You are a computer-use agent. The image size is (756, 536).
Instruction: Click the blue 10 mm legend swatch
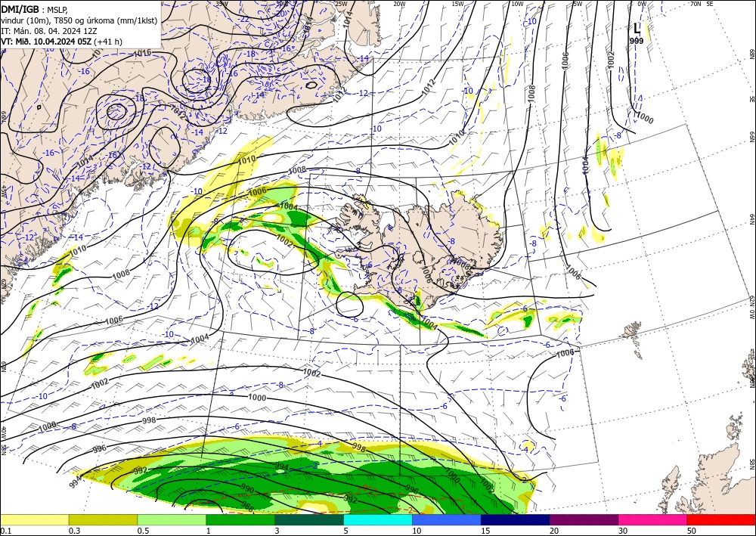447,519
